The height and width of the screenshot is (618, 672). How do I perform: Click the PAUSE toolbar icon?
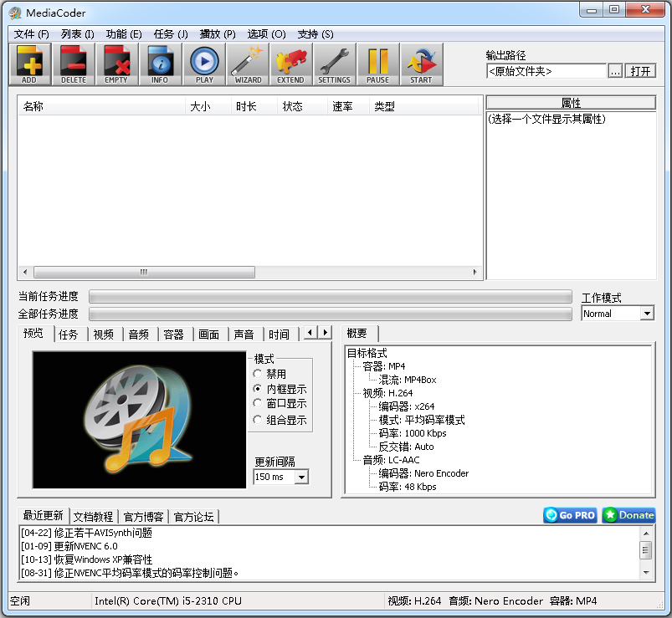point(377,64)
